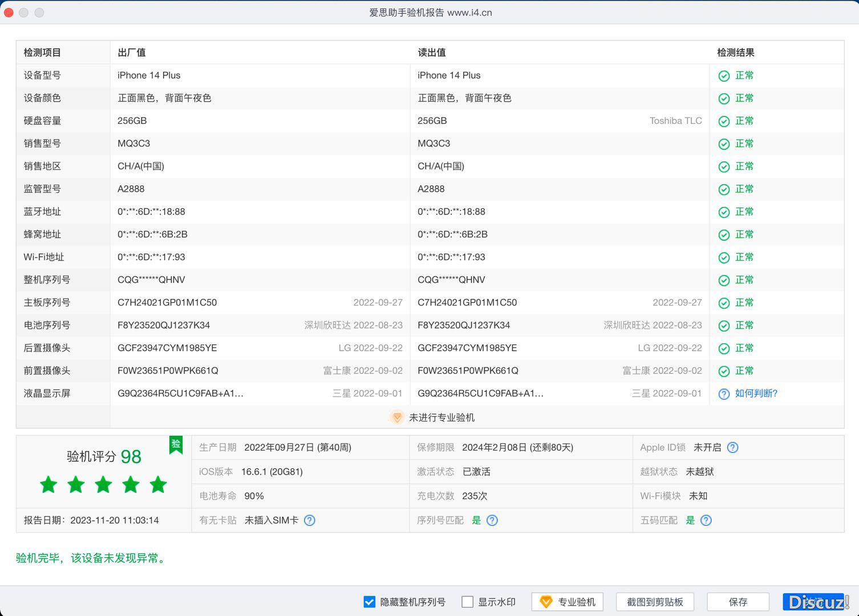Start 专业验机 professional inspection
859x616 pixels.
(x=568, y=602)
